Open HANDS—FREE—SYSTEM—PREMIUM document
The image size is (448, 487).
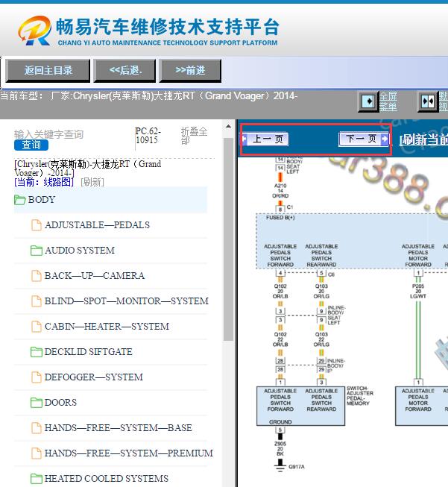click(x=129, y=453)
